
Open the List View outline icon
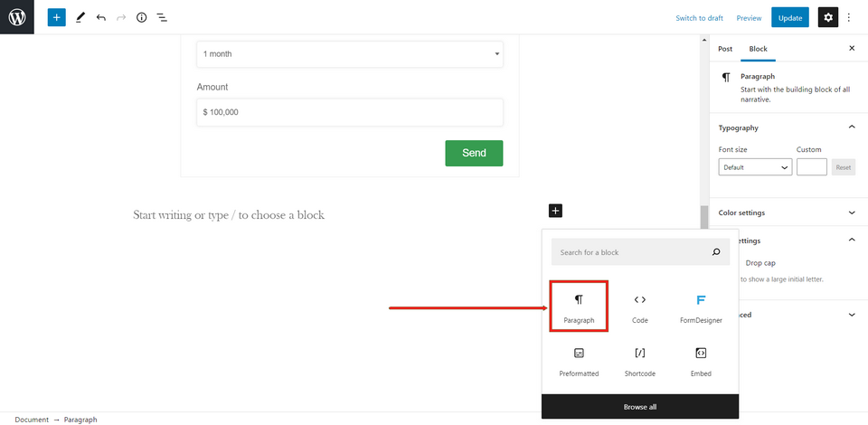(x=162, y=17)
